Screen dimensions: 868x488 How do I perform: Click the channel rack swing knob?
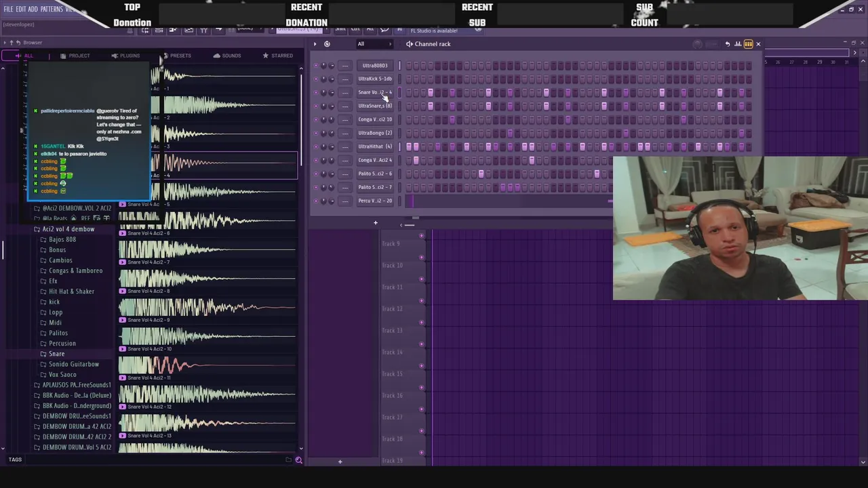[697, 44]
